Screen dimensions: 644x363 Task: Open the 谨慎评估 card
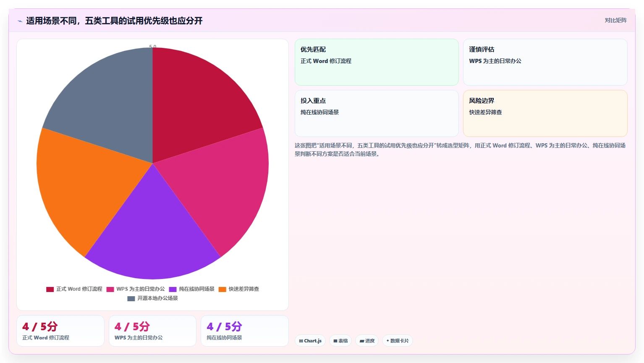pyautogui.click(x=545, y=62)
